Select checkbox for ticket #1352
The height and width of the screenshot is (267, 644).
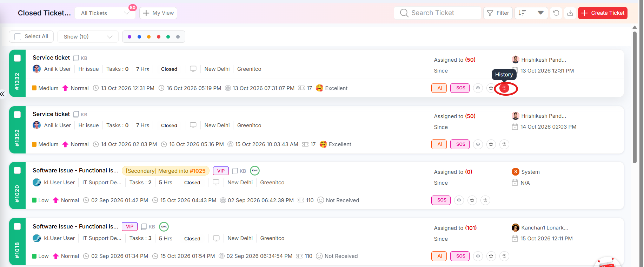(x=17, y=115)
